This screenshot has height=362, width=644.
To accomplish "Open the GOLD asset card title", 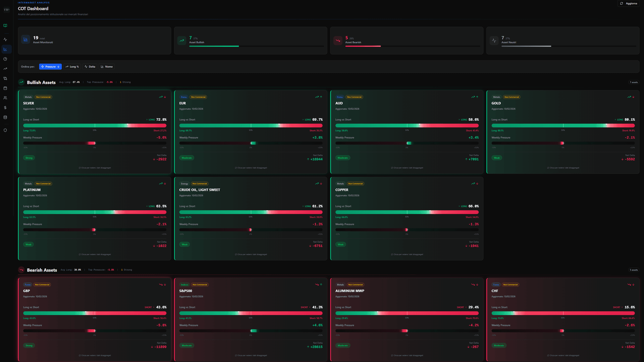I will coord(496,103).
